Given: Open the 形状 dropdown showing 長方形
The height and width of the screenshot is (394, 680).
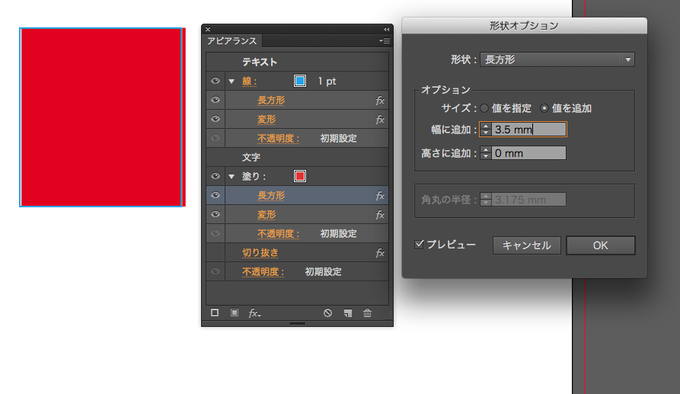Looking at the screenshot, I should click(x=557, y=59).
